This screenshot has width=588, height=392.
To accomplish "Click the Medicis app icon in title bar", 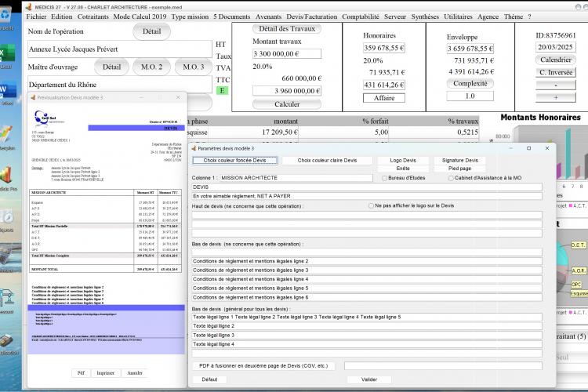I will (28, 7).
